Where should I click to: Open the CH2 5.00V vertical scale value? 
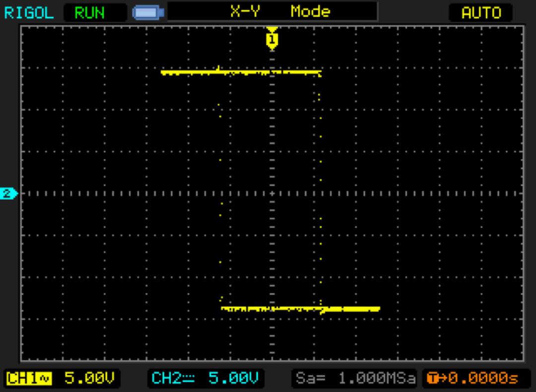tap(233, 379)
